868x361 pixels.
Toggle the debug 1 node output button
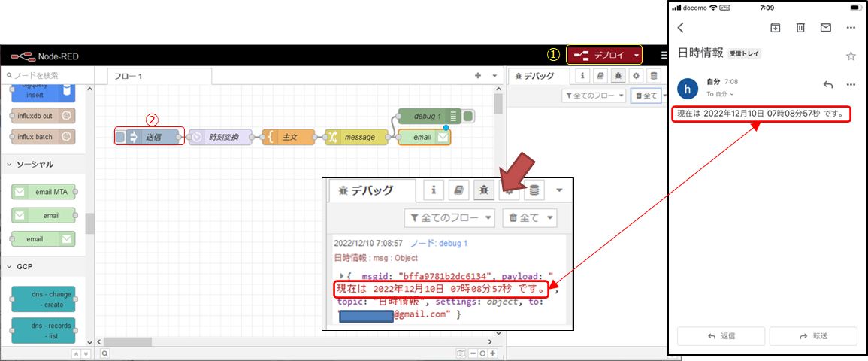pyautogui.click(x=468, y=117)
